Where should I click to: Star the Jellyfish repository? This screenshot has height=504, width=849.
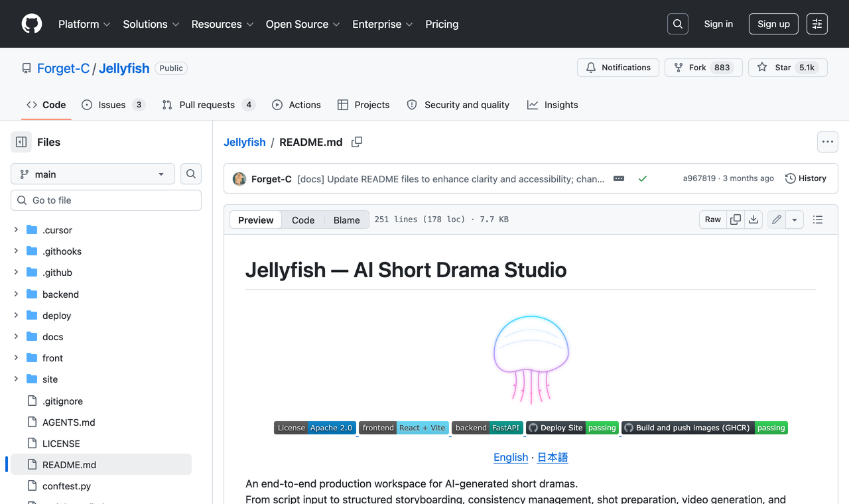(787, 68)
